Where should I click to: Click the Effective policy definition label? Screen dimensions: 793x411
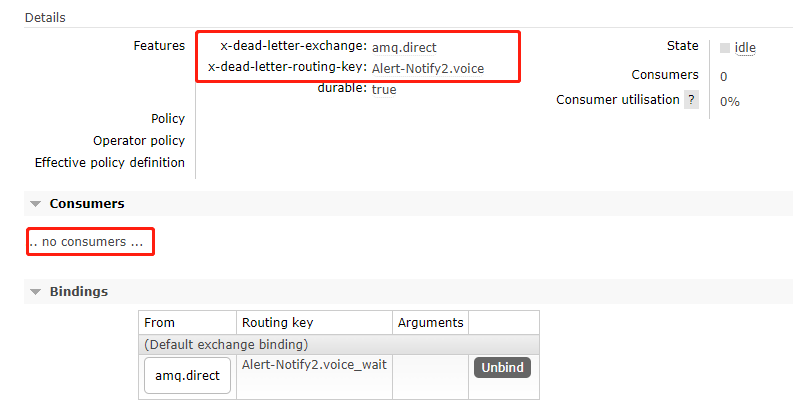tap(110, 162)
